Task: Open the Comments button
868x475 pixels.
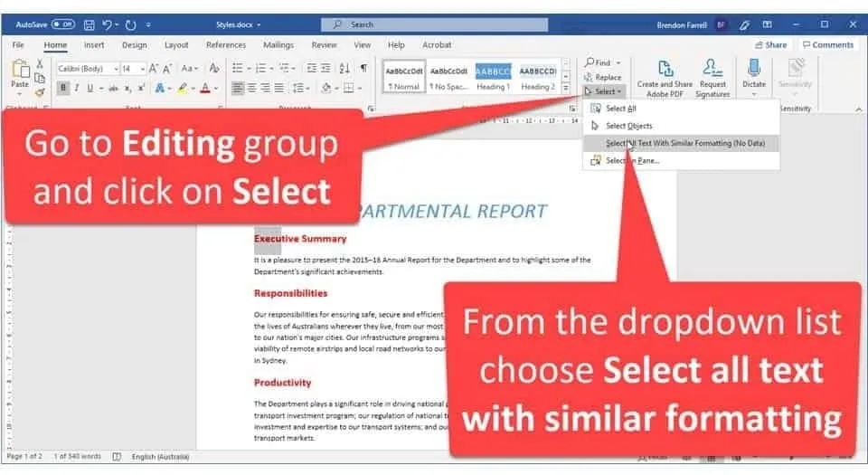Action: [x=828, y=45]
